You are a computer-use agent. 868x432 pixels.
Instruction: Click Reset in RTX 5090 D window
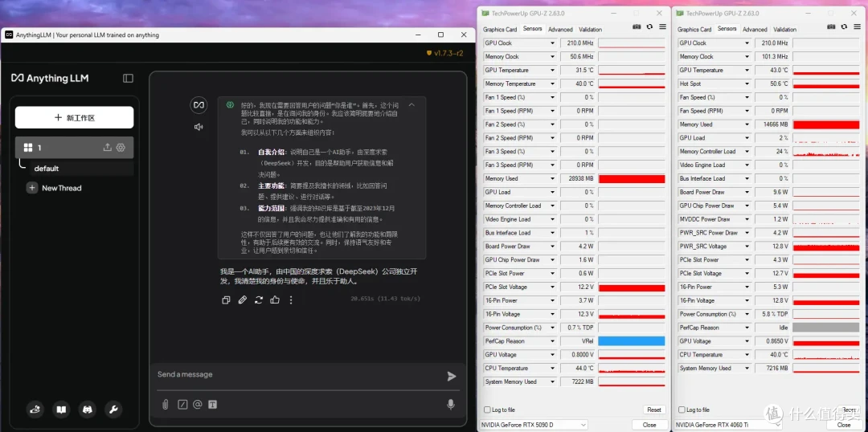pyautogui.click(x=653, y=410)
